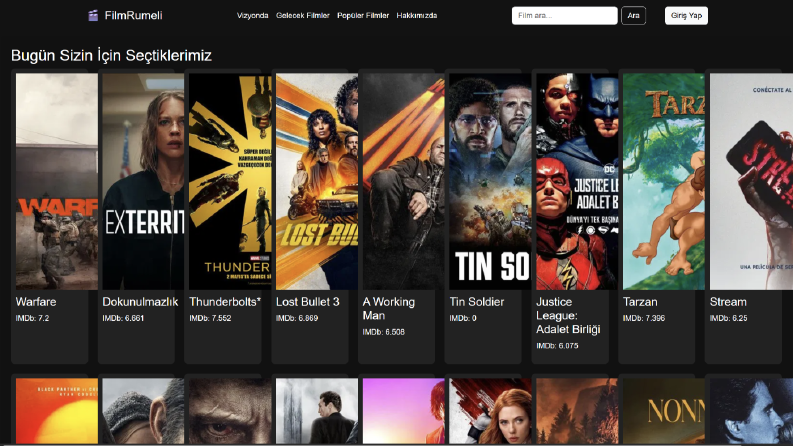Open the scarred close-up eyes poster
Viewport: 793px width, 446px height.
coord(230,411)
